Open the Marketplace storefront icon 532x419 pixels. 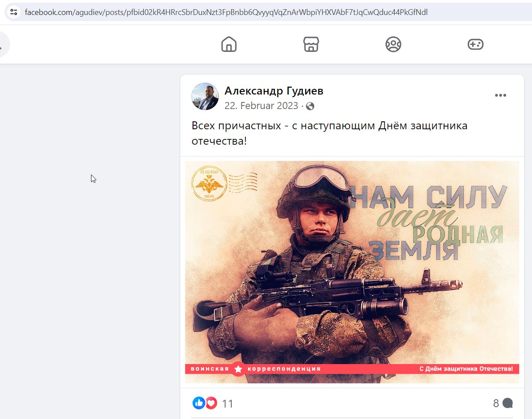pos(311,44)
